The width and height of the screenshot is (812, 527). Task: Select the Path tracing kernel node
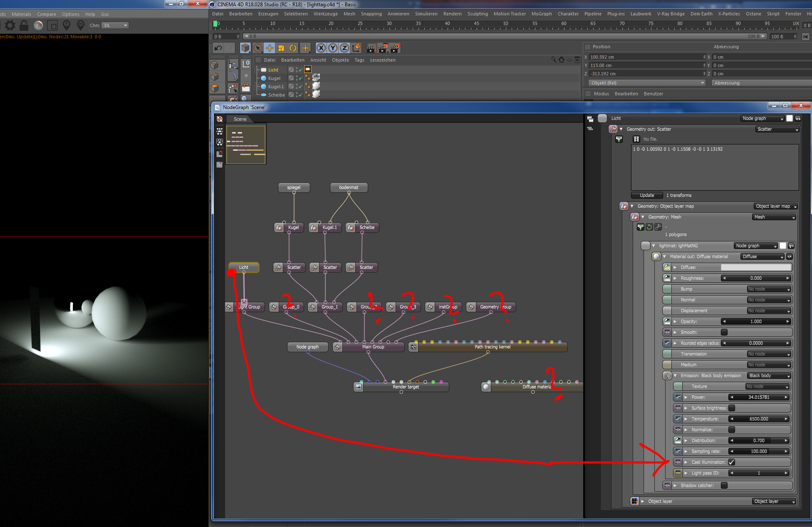click(492, 347)
